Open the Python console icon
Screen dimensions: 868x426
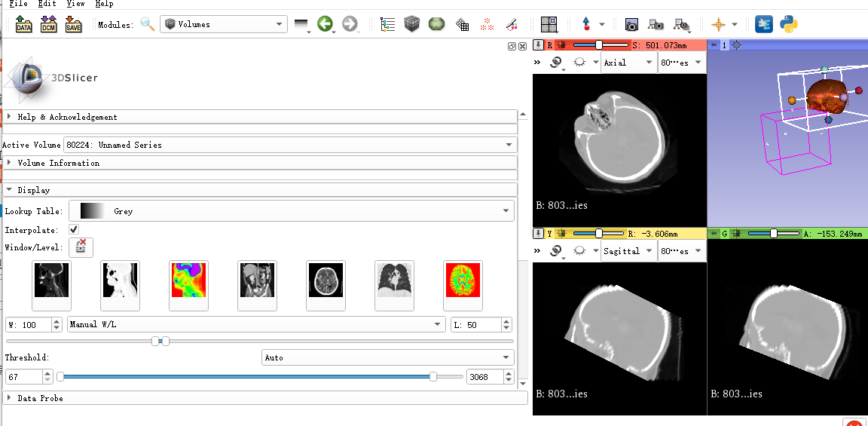pyautogui.click(x=789, y=24)
